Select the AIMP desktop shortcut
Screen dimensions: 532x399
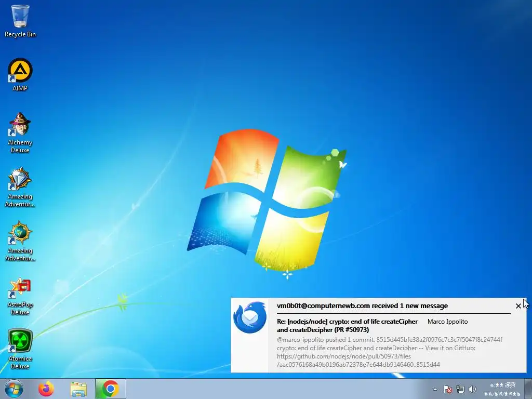20,75
